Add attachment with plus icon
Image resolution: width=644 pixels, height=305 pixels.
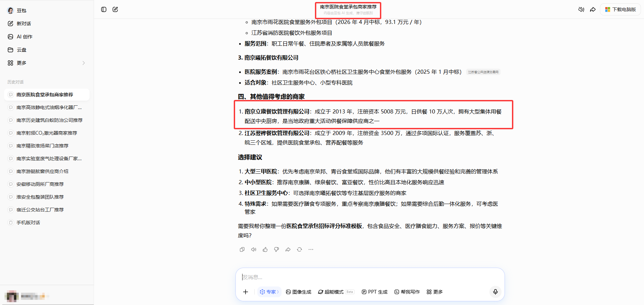[246, 292]
